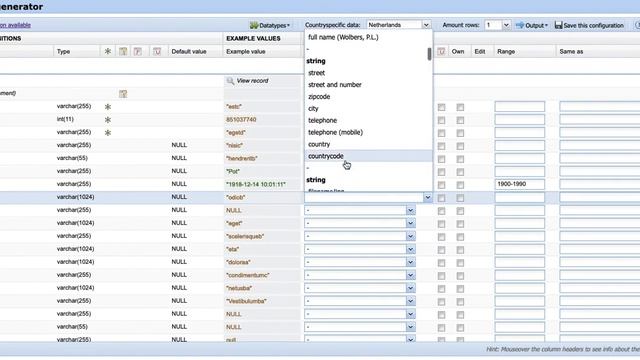Image resolution: width=640 pixels, height=360 pixels.
Task: Click the primary key column header icon
Action: point(123,51)
